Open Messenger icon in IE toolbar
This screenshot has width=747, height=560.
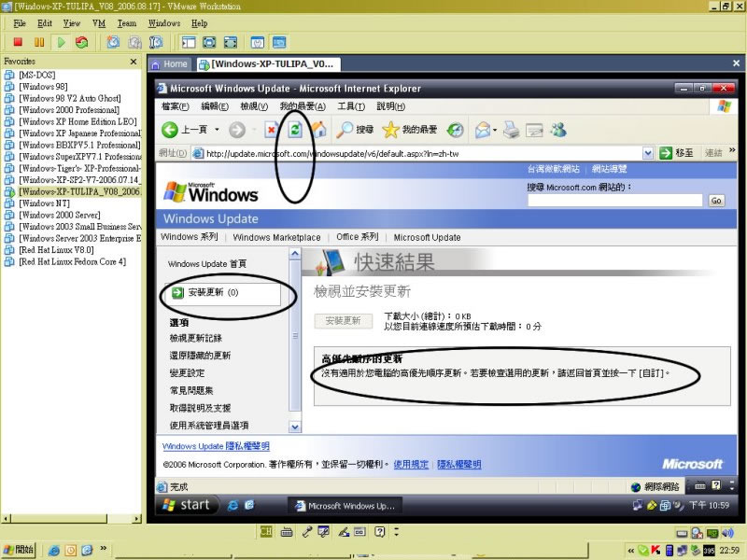[558, 130]
